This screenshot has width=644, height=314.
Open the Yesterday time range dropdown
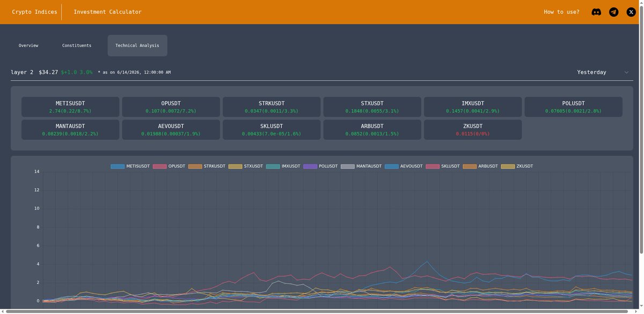(x=603, y=72)
